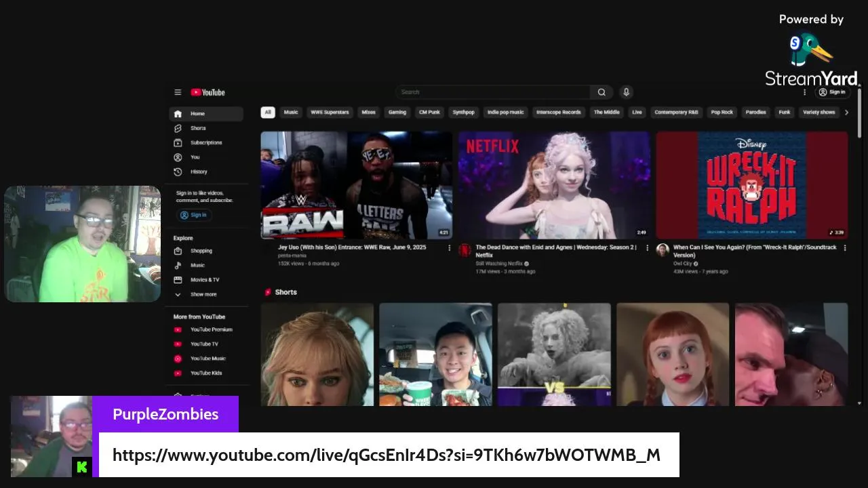Open the settings three-dot menu near Sign in
The image size is (868, 488).
coord(805,92)
